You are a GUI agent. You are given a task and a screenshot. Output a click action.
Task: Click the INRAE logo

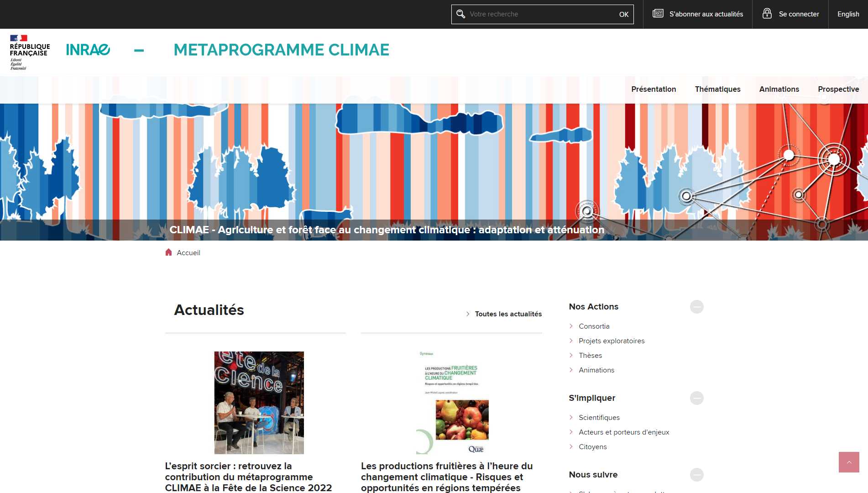tap(88, 50)
